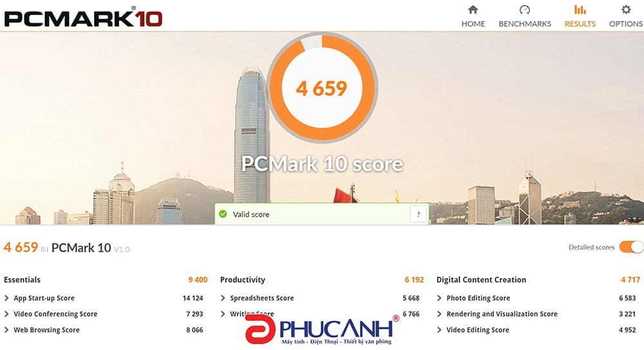
Task: Expand Video Conferencing Score row
Action: pos(104,314)
